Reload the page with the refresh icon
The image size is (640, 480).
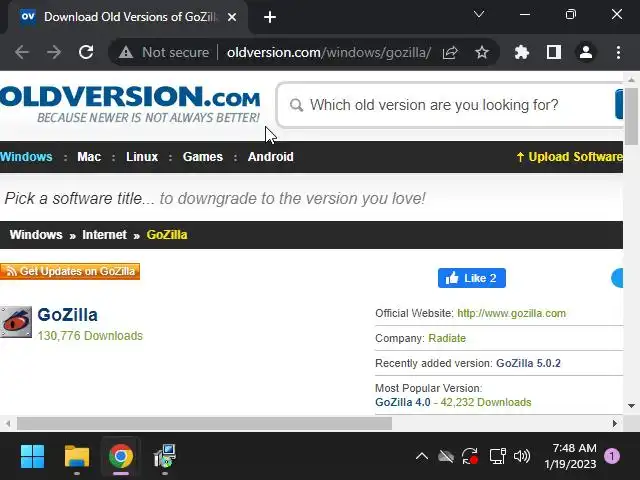(86, 52)
